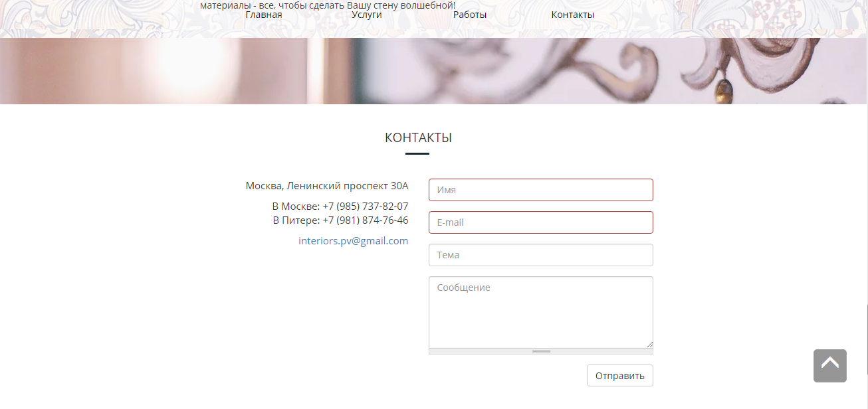Click the scroll-to-top arrow button

[x=829, y=366]
